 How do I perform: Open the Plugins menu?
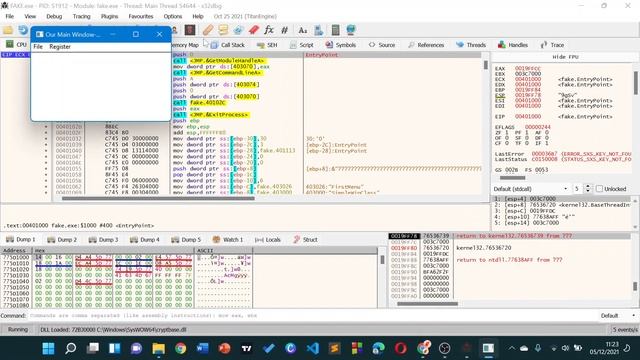click(x=109, y=16)
